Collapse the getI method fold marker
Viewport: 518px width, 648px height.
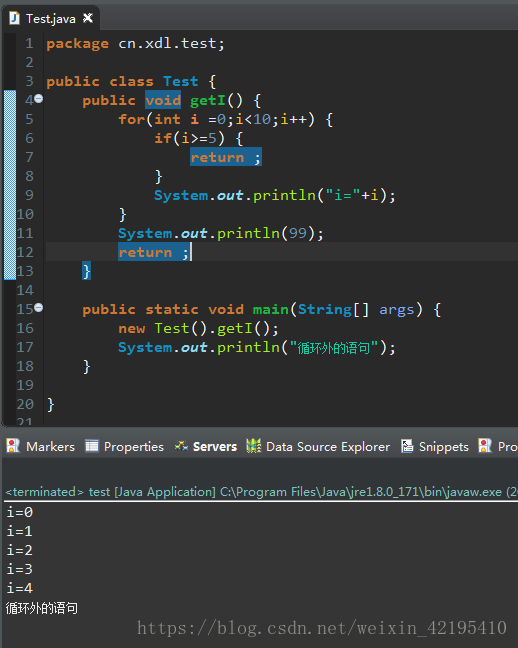pyautogui.click(x=38, y=99)
